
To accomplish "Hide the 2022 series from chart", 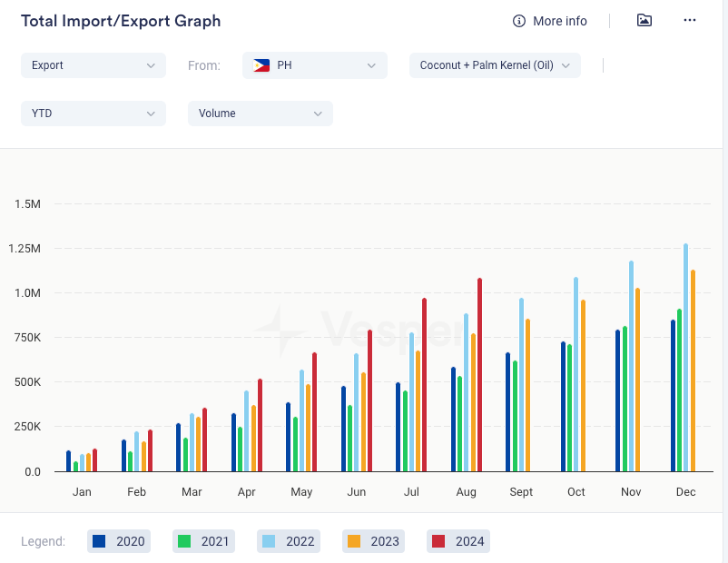I will [x=288, y=541].
